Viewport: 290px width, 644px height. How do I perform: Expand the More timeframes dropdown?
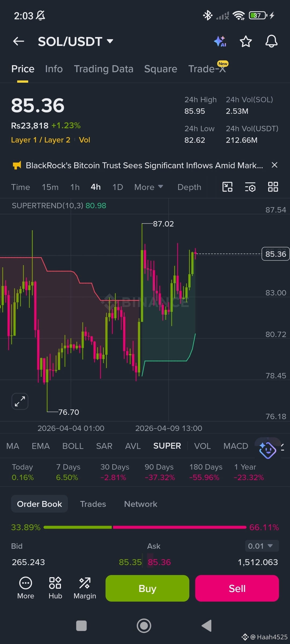148,187
